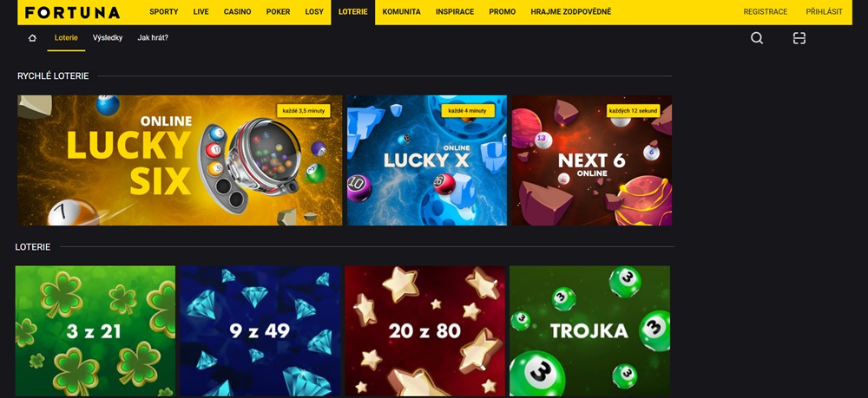Select the Loterie sub-tab
The width and height of the screenshot is (868, 398).
point(66,38)
